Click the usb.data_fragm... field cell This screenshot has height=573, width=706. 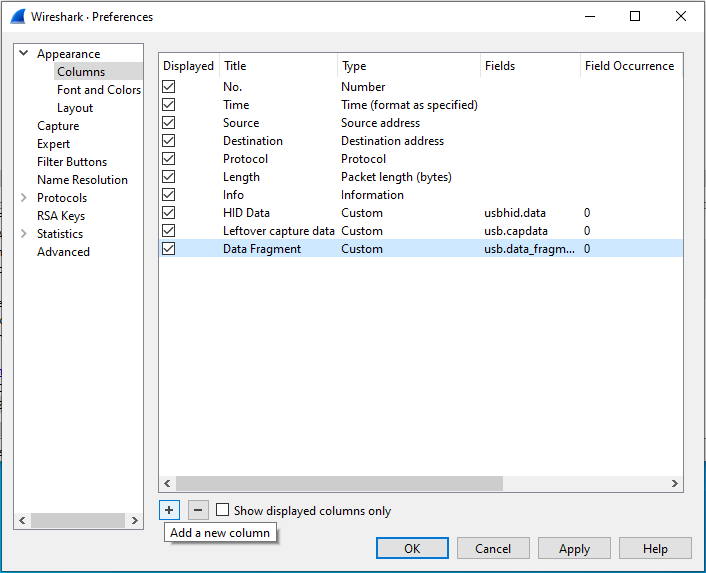530,248
